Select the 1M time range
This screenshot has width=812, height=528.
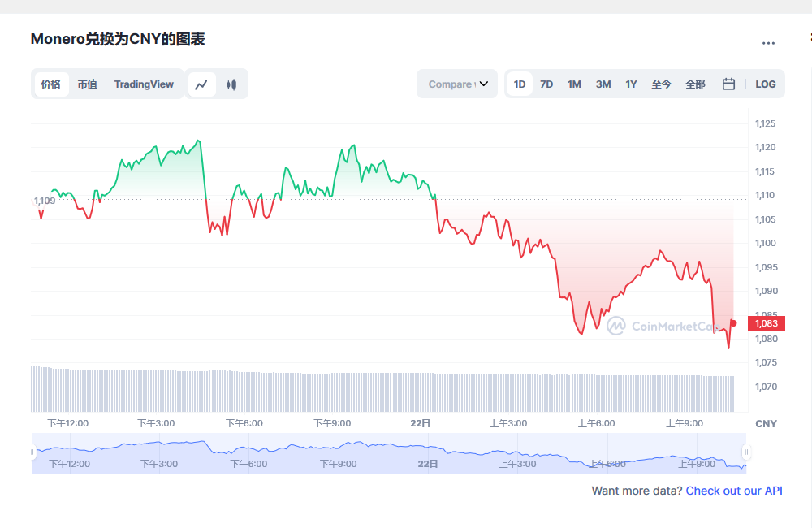[574, 84]
